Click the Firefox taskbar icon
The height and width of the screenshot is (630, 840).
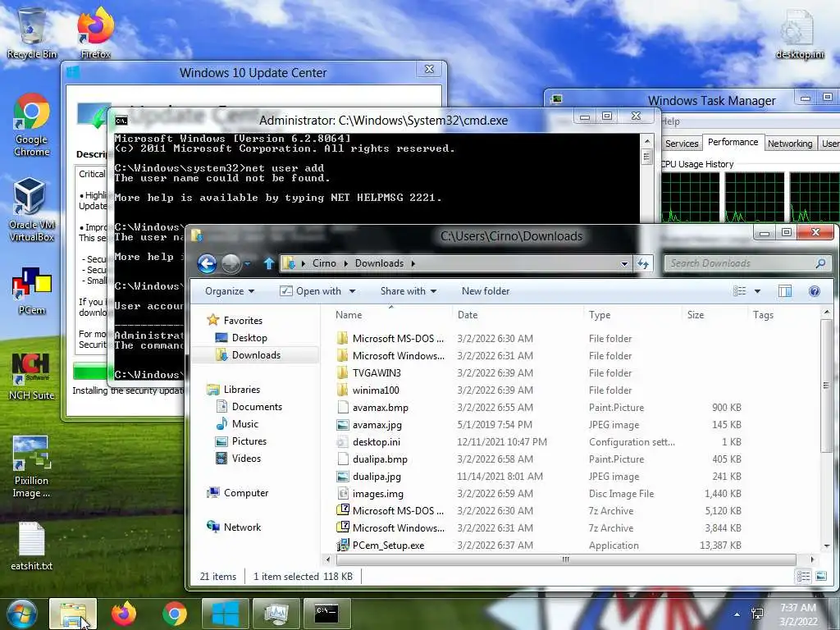[124, 614]
